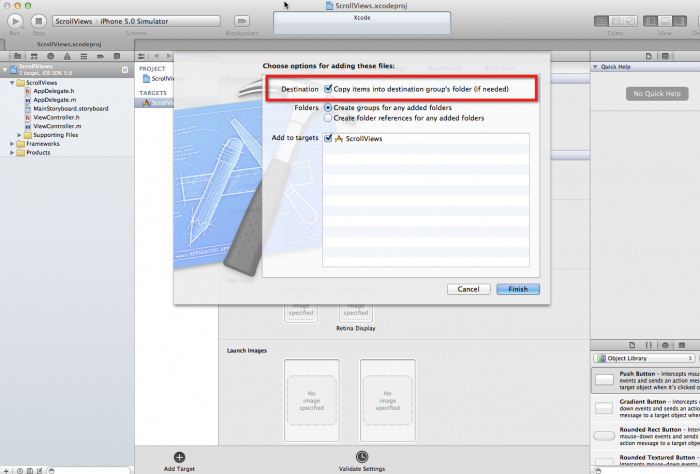
Task: Click the Finish button
Action: pyautogui.click(x=517, y=289)
